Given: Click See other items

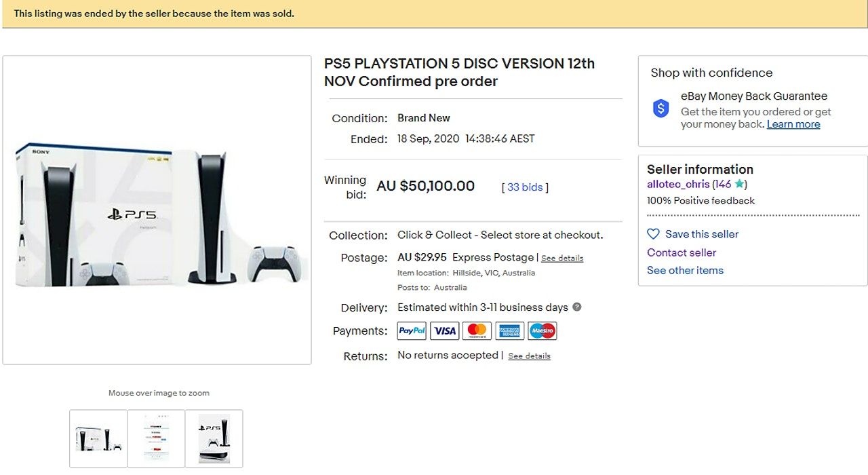Looking at the screenshot, I should [x=685, y=270].
